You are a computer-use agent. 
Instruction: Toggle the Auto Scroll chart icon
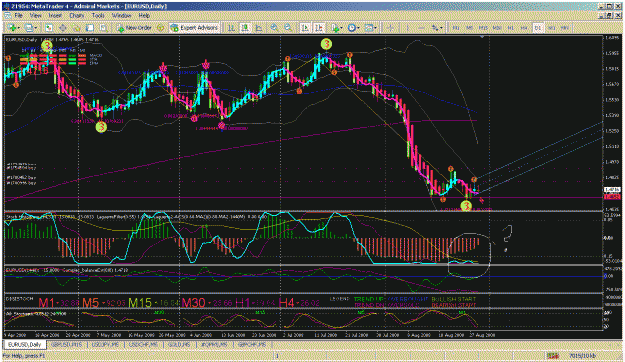click(305, 28)
